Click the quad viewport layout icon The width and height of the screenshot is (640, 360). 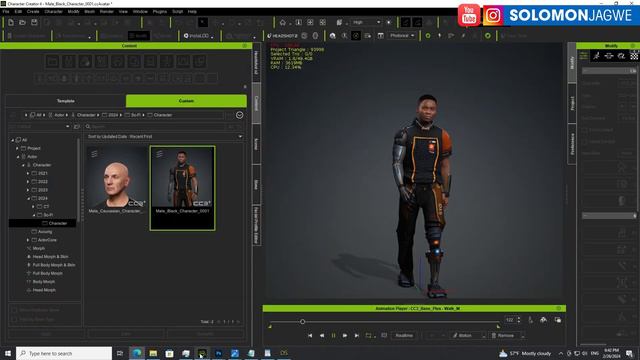(x=322, y=22)
